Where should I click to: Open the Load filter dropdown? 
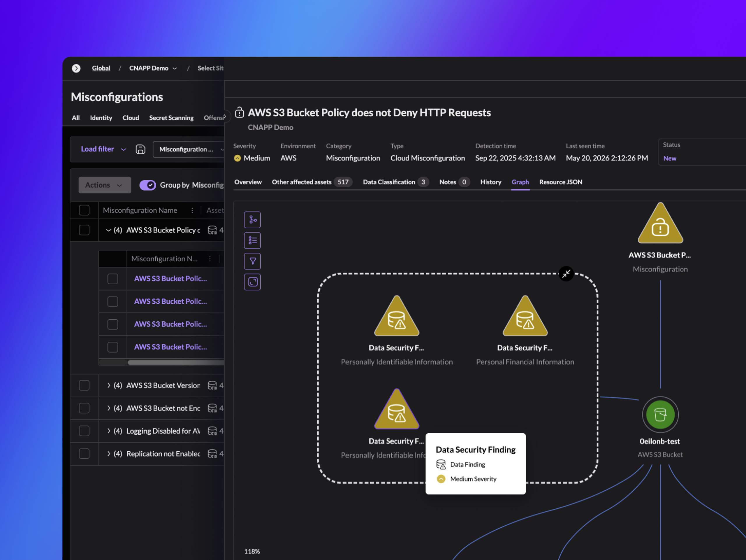pyautogui.click(x=103, y=149)
